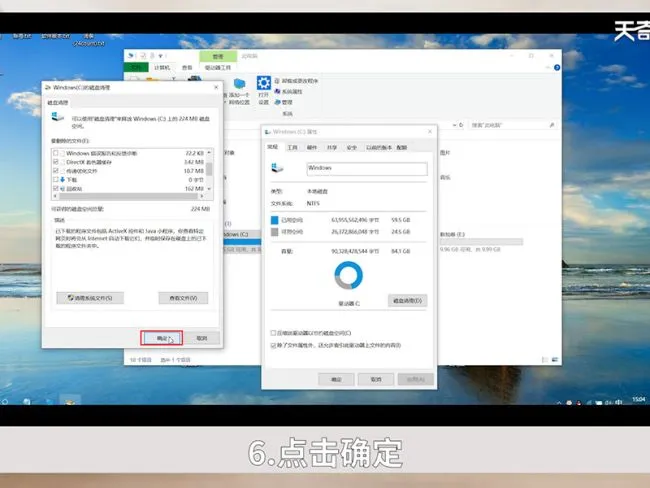Click the blue used space color swatch
Image resolution: width=650 pixels, height=488 pixels.
[274, 220]
